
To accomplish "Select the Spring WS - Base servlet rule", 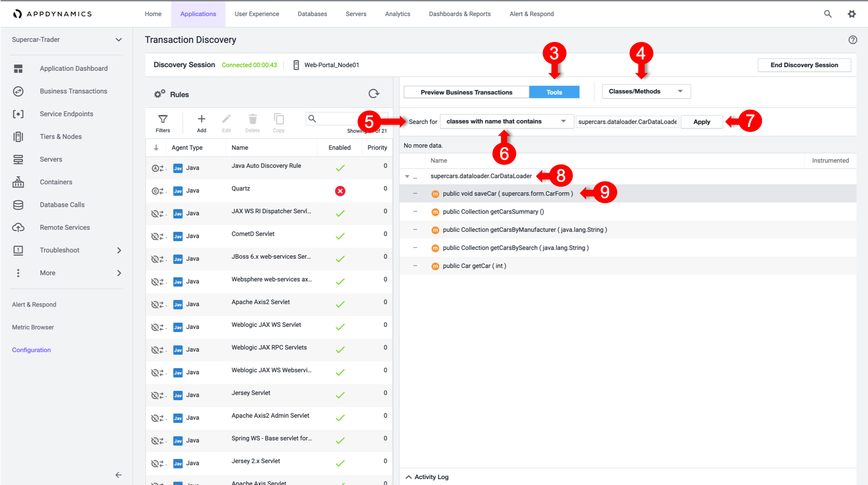I will 269,440.
